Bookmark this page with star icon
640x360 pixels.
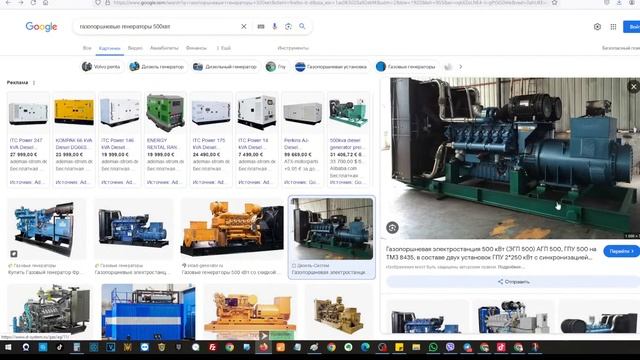coord(555,3)
